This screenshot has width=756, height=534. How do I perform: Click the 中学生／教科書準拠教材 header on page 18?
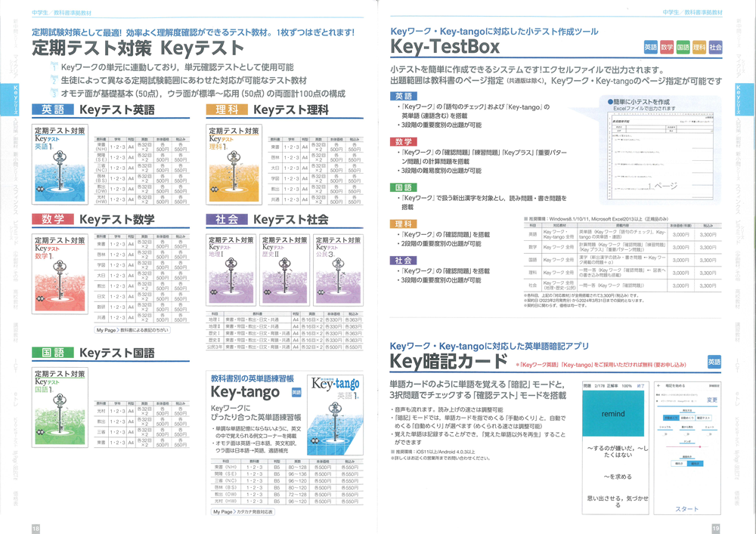click(x=61, y=13)
